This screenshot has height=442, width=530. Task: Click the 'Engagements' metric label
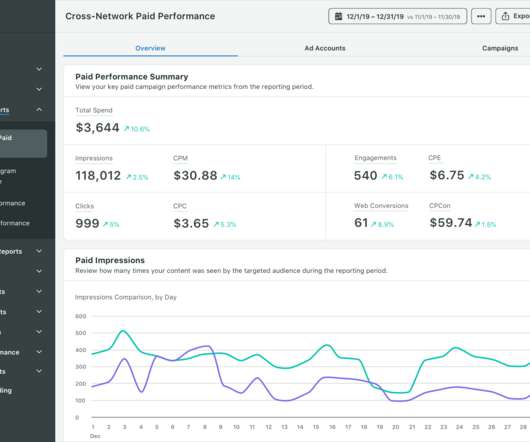tap(375, 158)
